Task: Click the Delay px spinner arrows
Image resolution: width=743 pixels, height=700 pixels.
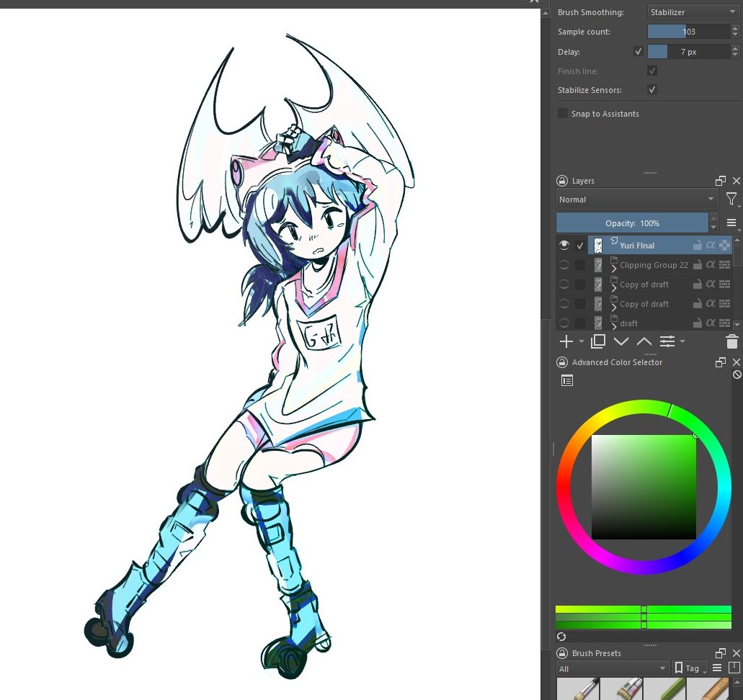Action: tap(735, 52)
